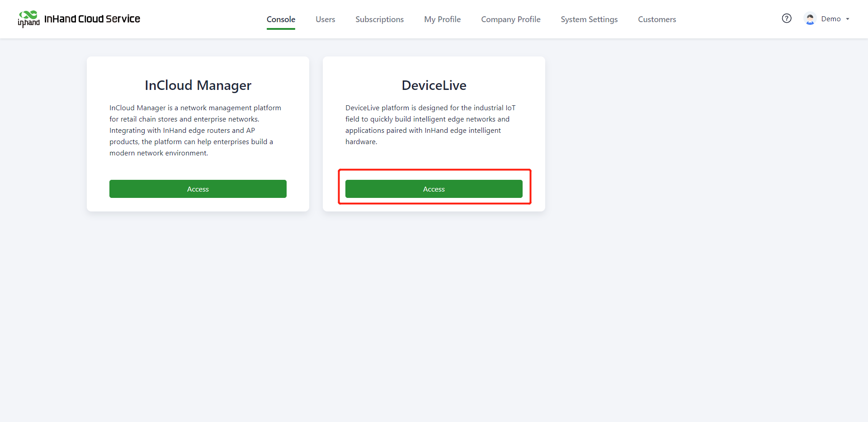This screenshot has width=868, height=422.
Task: Navigate to the Customers tab
Action: (657, 19)
